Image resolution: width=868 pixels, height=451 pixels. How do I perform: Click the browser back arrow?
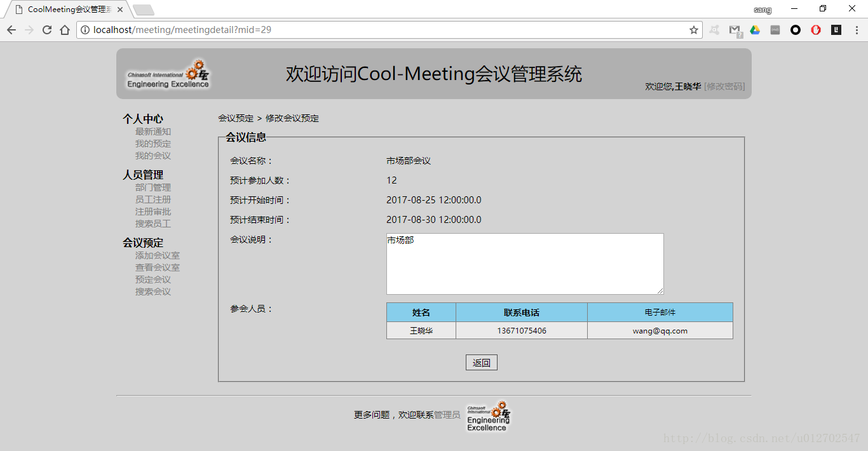coord(11,30)
